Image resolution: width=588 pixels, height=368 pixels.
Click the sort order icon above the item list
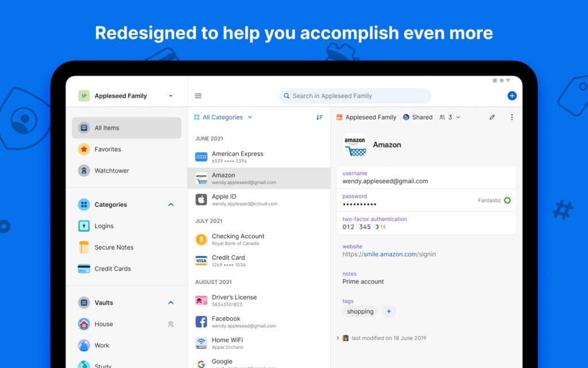[320, 117]
